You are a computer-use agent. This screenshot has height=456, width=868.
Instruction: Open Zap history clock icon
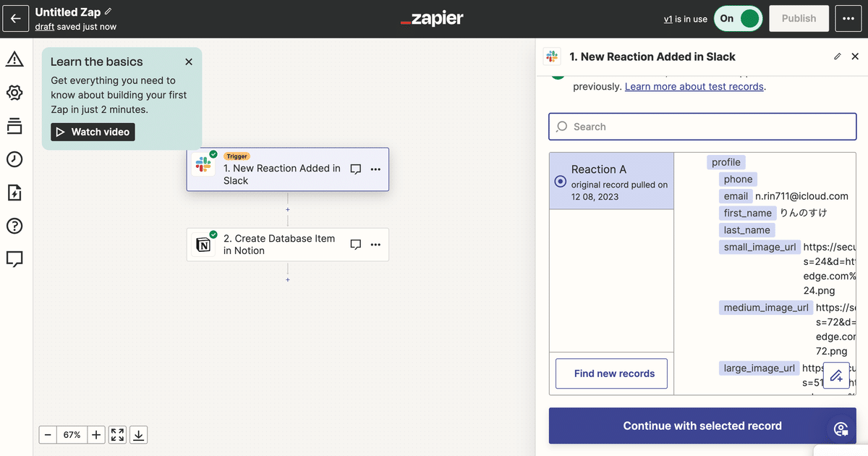click(14, 159)
